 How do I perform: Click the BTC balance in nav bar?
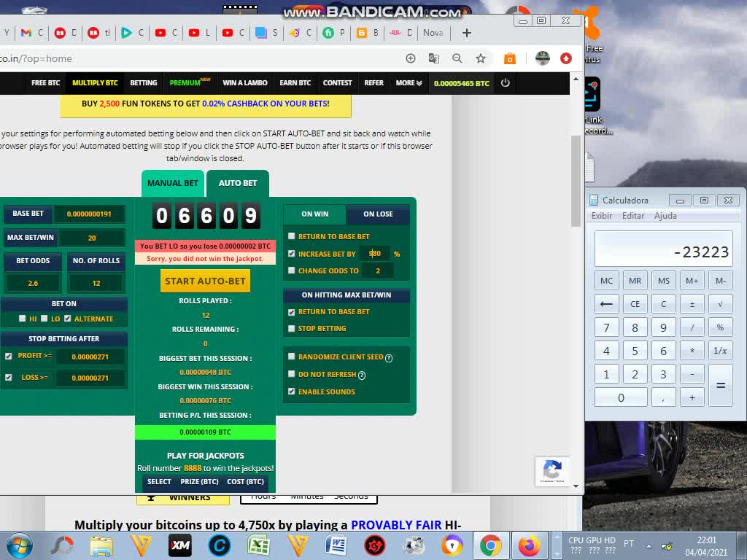pyautogui.click(x=461, y=83)
